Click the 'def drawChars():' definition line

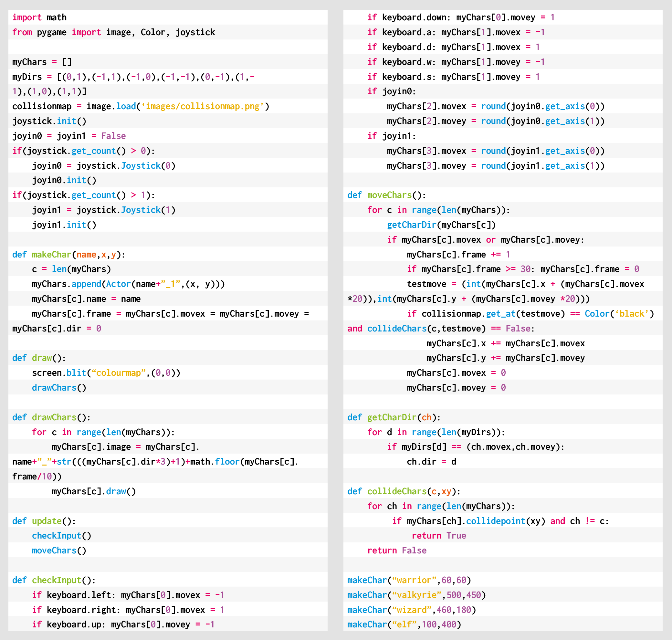(51, 418)
